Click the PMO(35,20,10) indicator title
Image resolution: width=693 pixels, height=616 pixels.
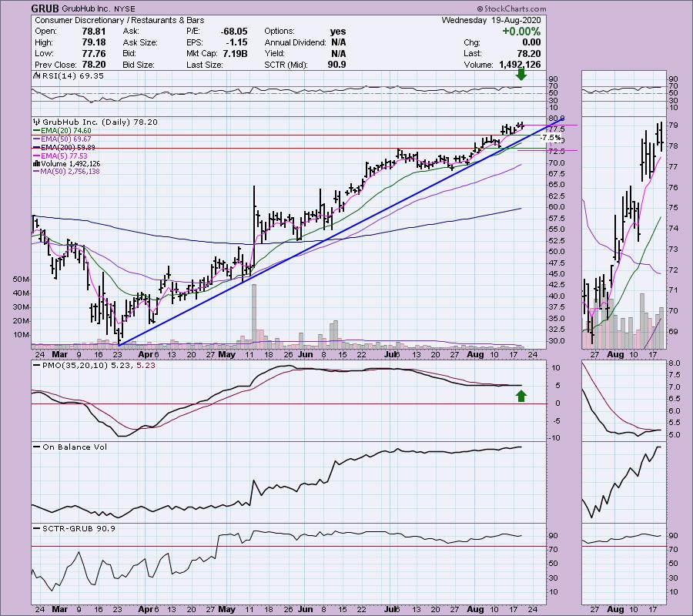pos(99,366)
